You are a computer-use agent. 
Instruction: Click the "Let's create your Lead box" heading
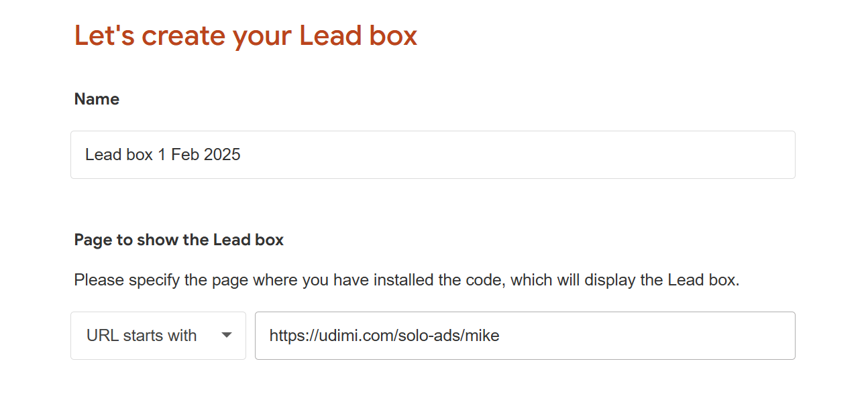click(246, 36)
